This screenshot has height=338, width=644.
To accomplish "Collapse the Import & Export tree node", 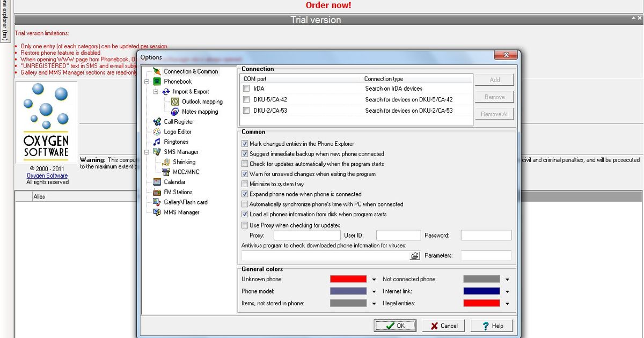I will point(156,92).
